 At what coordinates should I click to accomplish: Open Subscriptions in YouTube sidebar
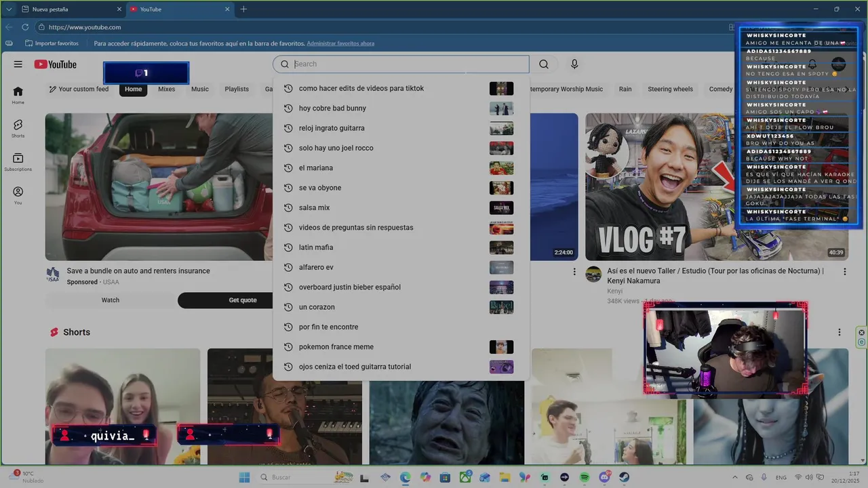click(x=18, y=162)
